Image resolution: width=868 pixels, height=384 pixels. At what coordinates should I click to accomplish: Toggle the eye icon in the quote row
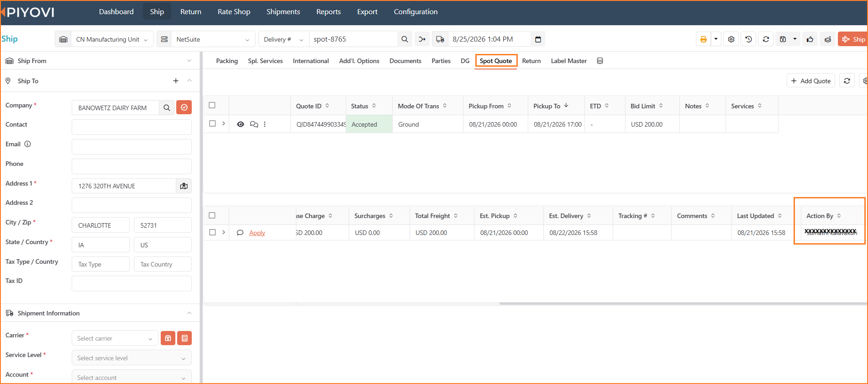coord(241,124)
